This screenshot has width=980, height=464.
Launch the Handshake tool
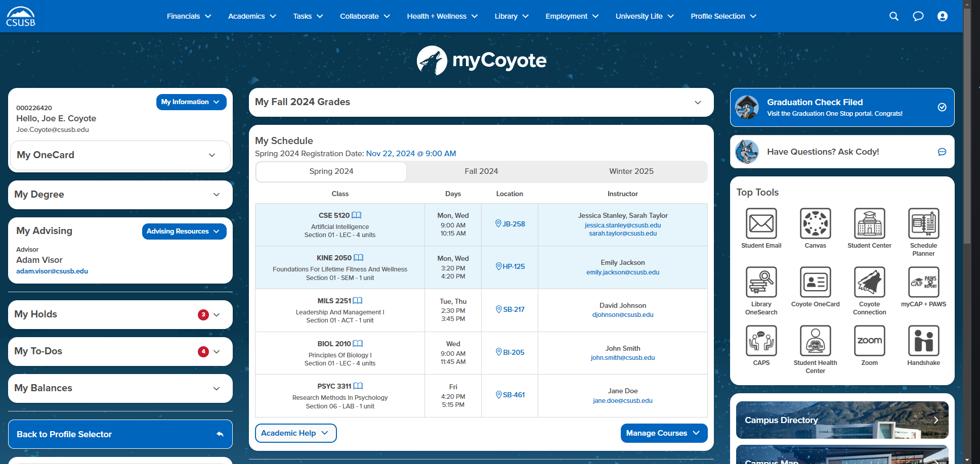click(x=923, y=341)
